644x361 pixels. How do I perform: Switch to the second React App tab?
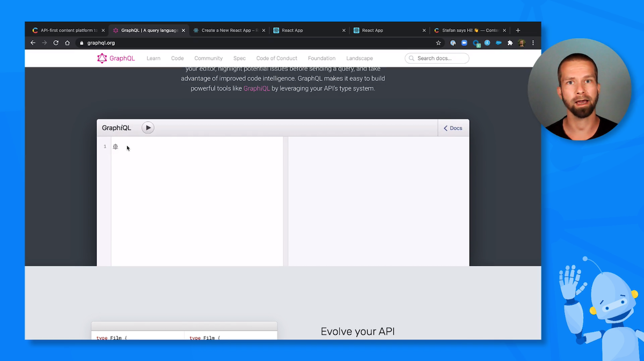tap(390, 31)
